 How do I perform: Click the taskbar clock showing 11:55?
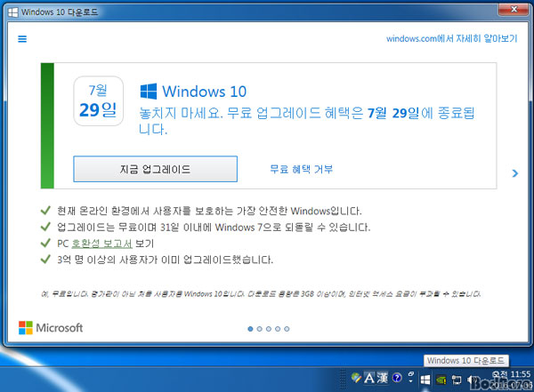(x=510, y=376)
